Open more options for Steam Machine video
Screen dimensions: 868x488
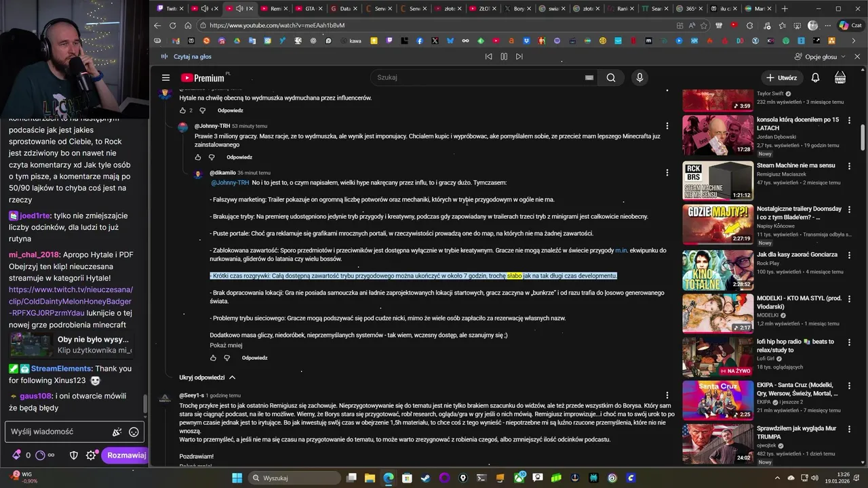coord(850,166)
